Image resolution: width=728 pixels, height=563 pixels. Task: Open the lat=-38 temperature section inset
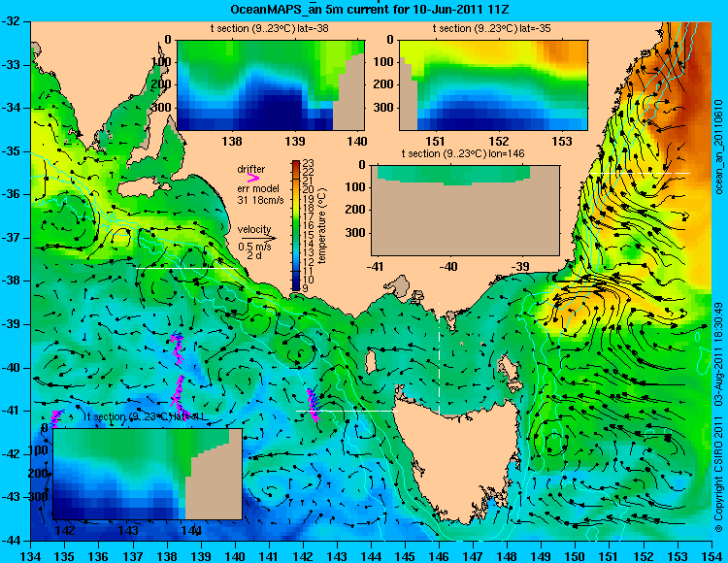click(x=271, y=85)
